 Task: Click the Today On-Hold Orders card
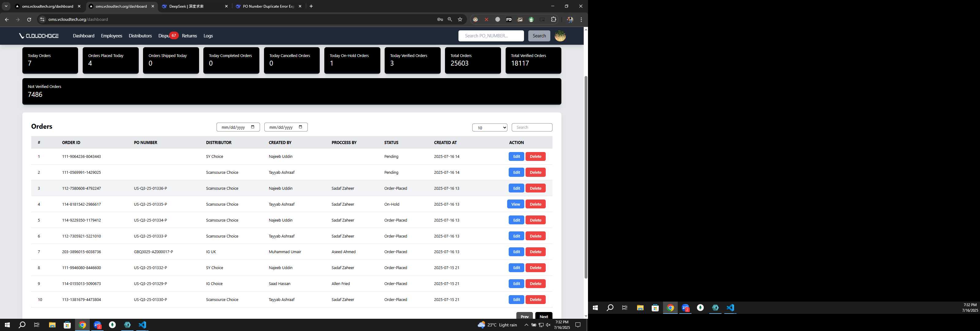coord(352,60)
